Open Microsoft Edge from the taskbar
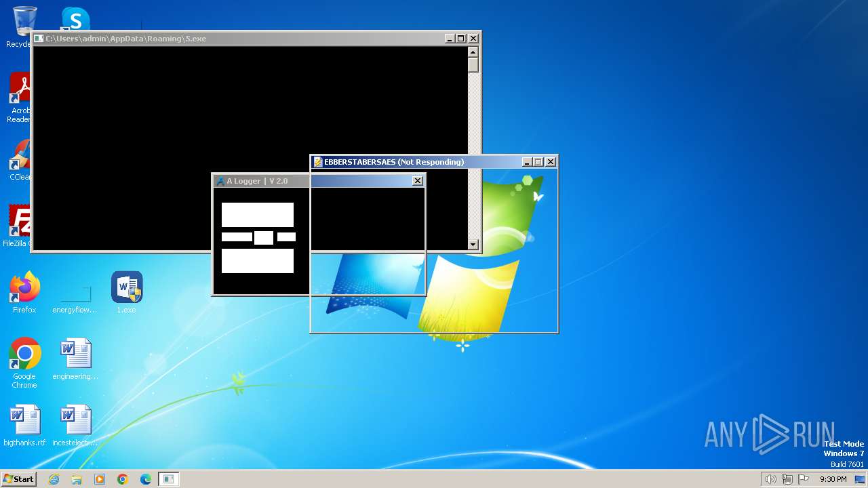 (x=146, y=479)
